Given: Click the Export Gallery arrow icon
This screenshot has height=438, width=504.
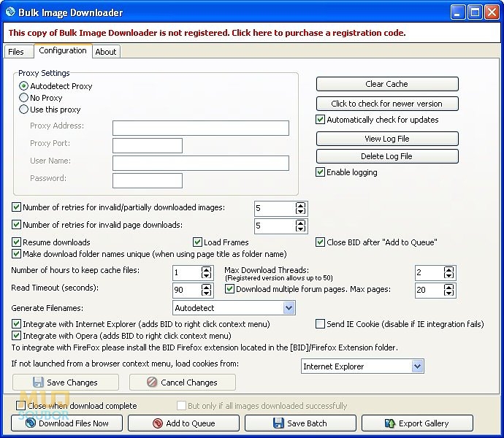Looking at the screenshot, I should [x=390, y=423].
